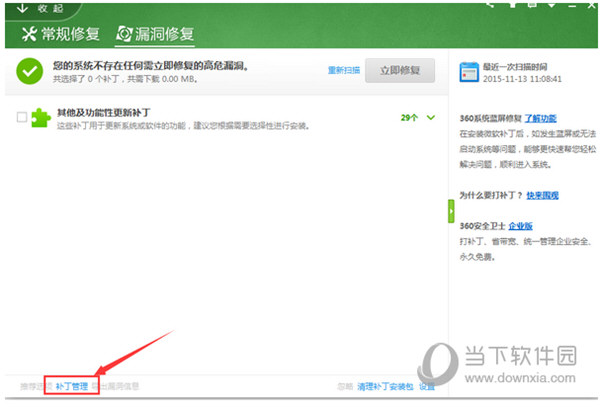Open the 设置 settings link
The width and height of the screenshot is (600, 407).
[427, 385]
